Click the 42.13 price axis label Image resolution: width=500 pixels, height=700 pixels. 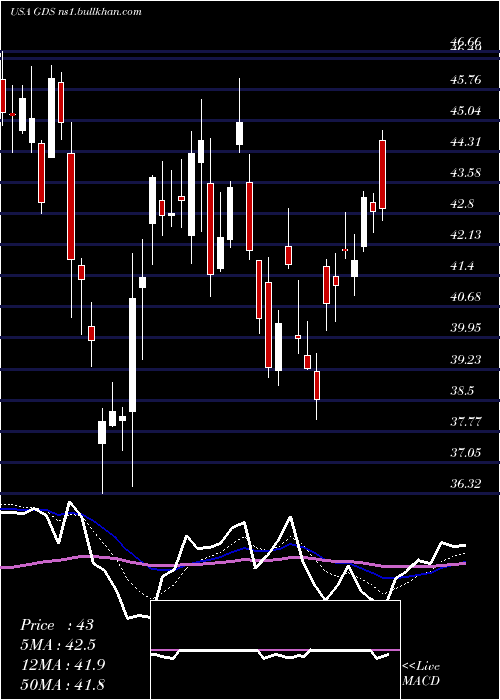466,235
